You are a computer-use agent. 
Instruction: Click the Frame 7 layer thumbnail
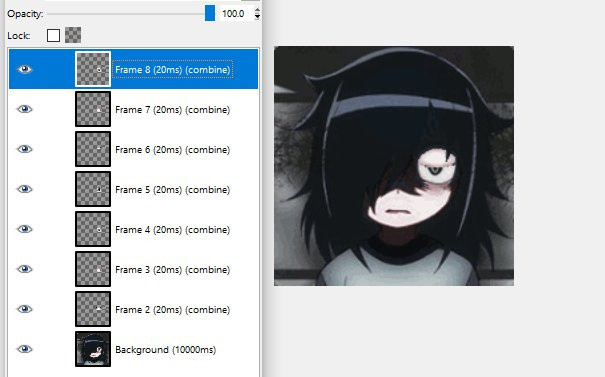point(93,109)
